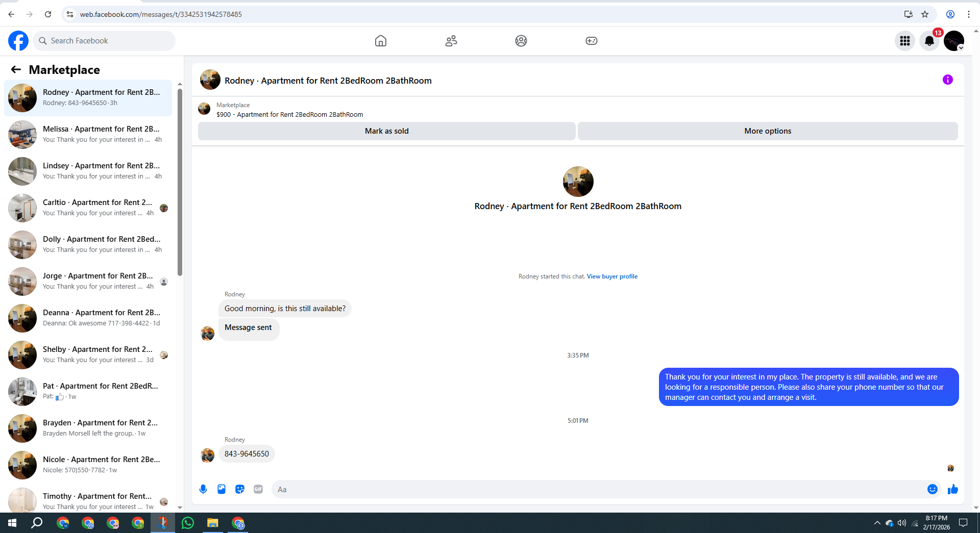The width and height of the screenshot is (980, 533).
Task: Open Melissa conversation in list
Action: pyautogui.click(x=88, y=135)
